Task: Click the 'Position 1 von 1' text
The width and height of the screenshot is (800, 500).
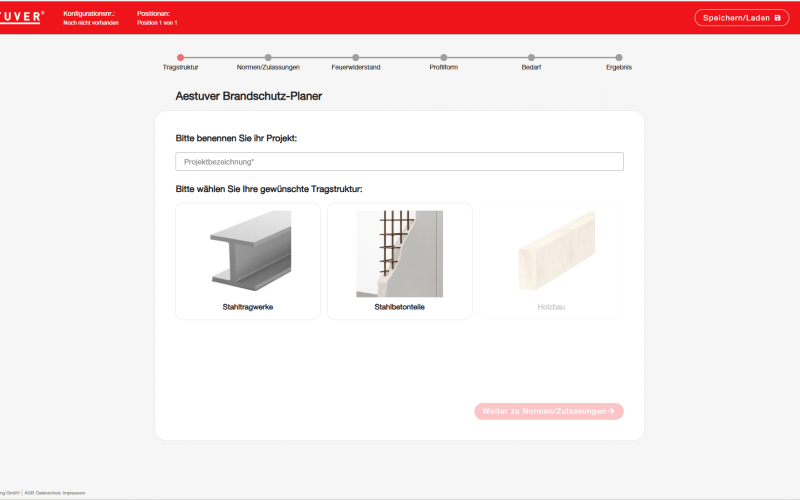Action: pyautogui.click(x=157, y=23)
